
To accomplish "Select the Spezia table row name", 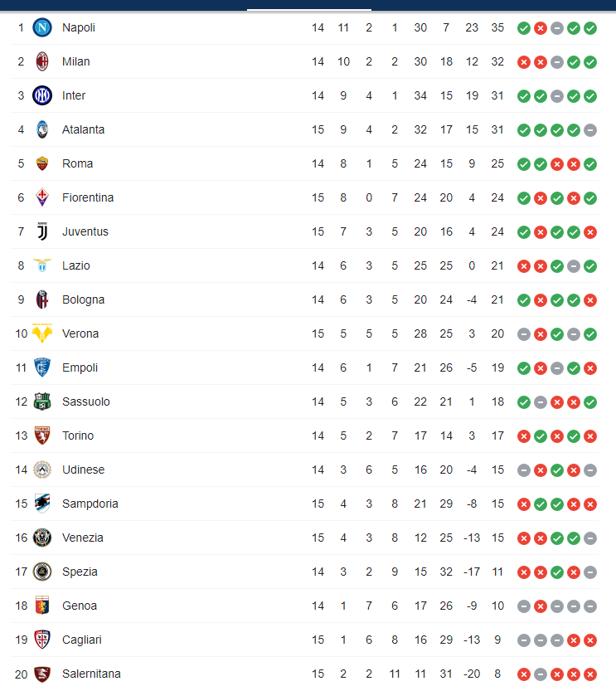I will tap(80, 572).
